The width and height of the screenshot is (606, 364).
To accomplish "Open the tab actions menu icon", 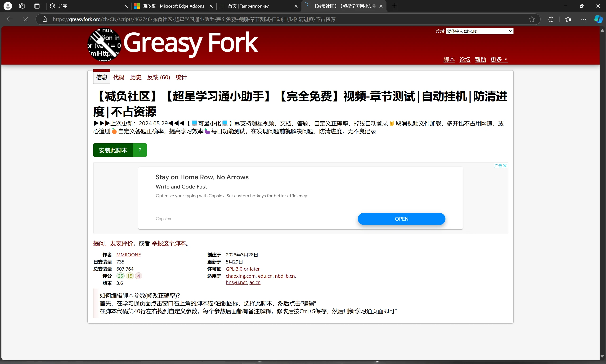I will coord(37,6).
